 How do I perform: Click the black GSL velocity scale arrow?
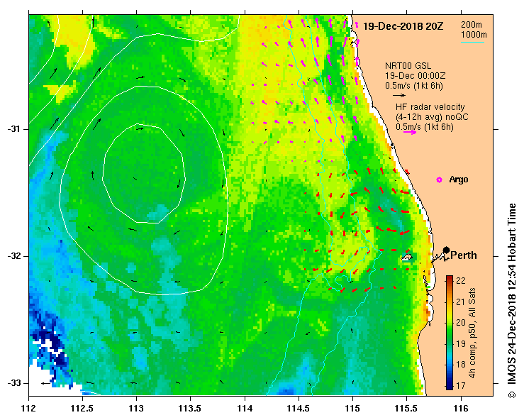pyautogui.click(x=399, y=95)
